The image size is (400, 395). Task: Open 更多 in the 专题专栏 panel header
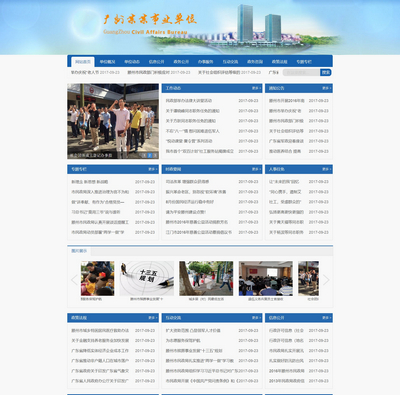[153, 169]
